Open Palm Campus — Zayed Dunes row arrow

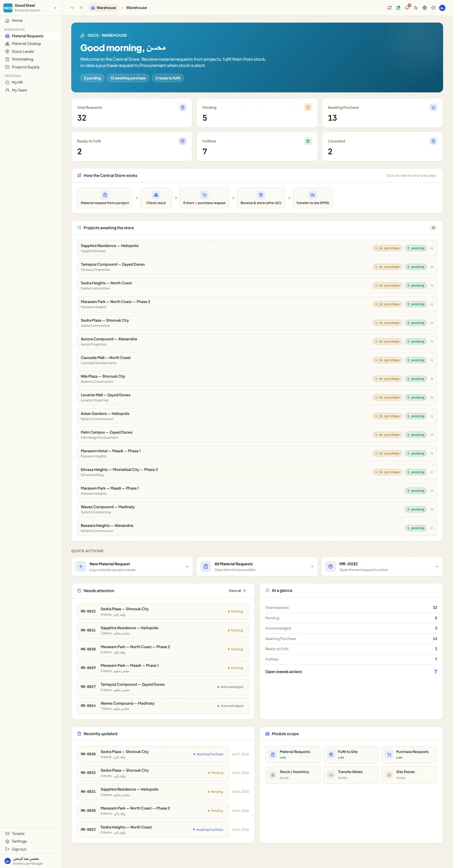pos(431,435)
